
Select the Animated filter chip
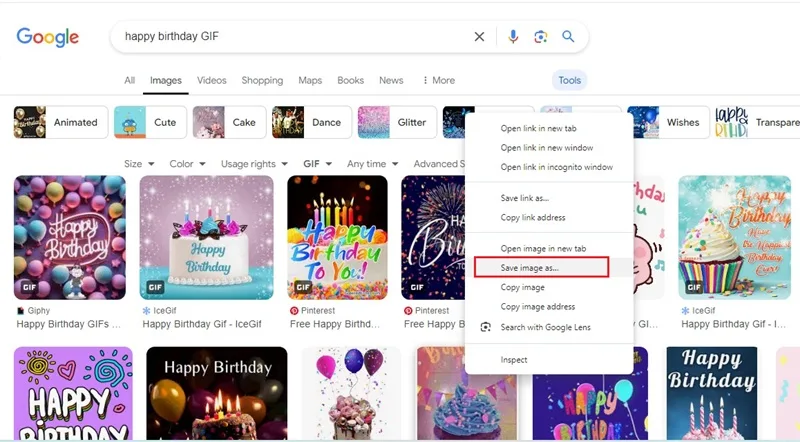pos(61,122)
